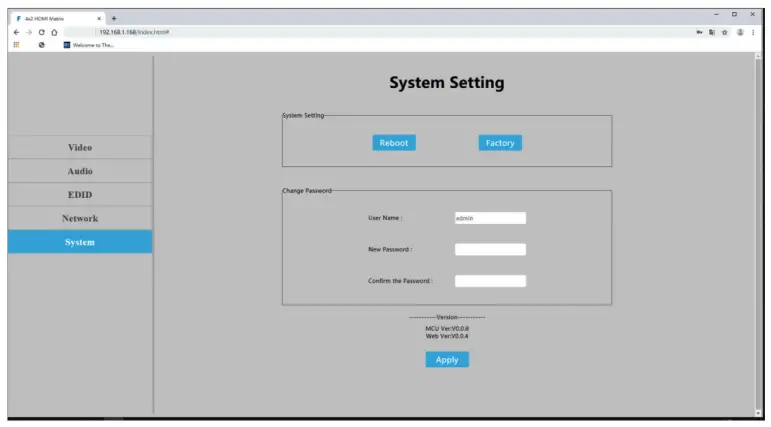Click the Change Password group label
Screen dimensions: 771x427
coord(307,191)
